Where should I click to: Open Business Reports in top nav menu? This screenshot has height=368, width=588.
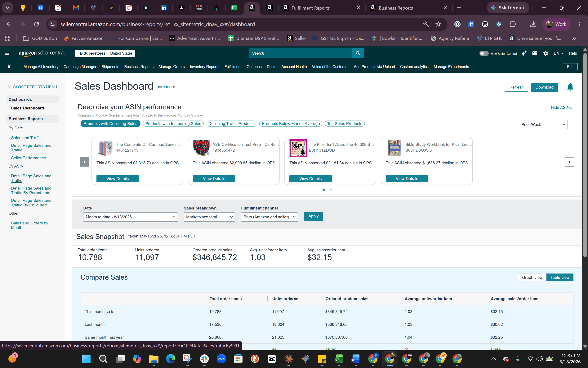[139, 67]
